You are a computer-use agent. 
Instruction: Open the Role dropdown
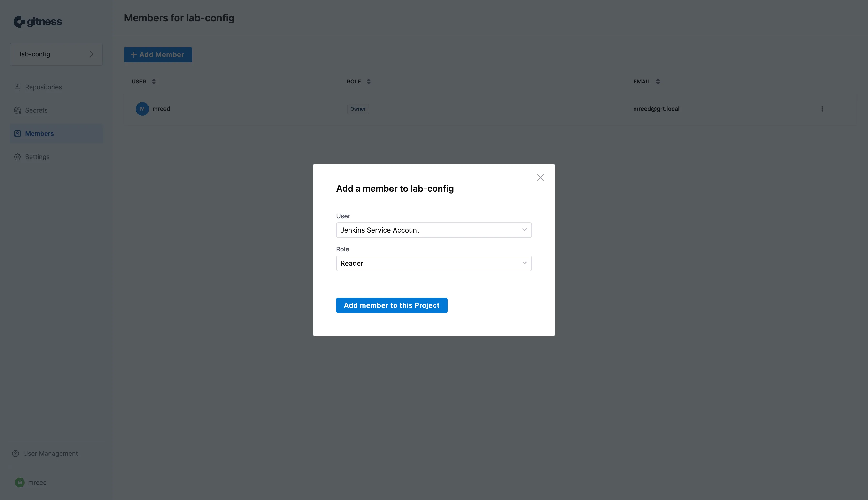pos(434,263)
